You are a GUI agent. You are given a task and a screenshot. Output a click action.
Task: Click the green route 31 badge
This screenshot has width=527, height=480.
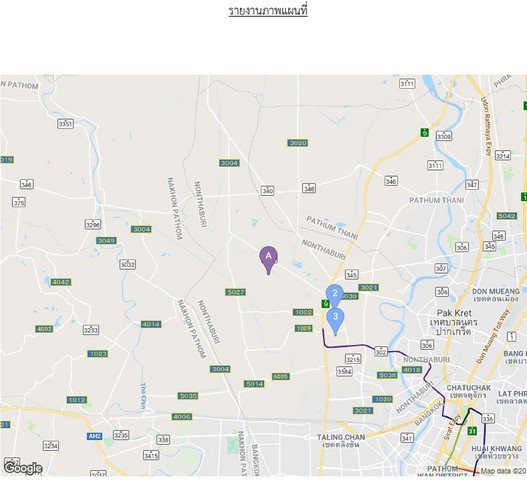point(473,431)
